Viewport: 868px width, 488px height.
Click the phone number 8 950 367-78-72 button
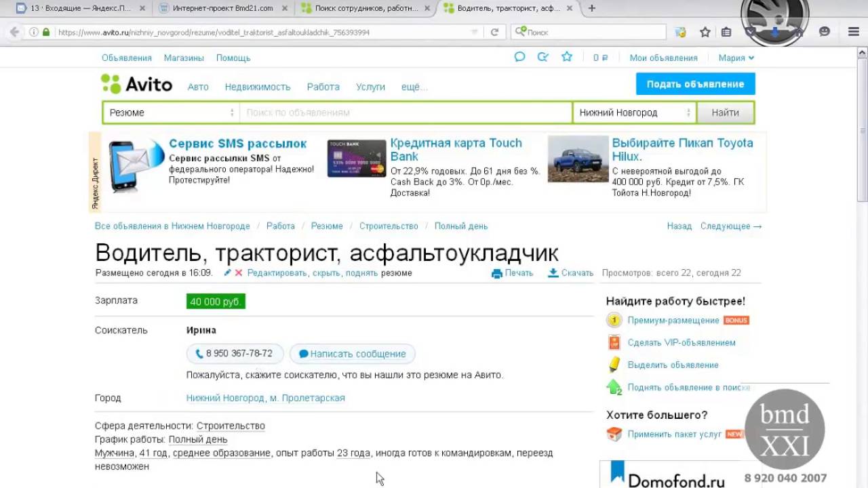(x=235, y=354)
